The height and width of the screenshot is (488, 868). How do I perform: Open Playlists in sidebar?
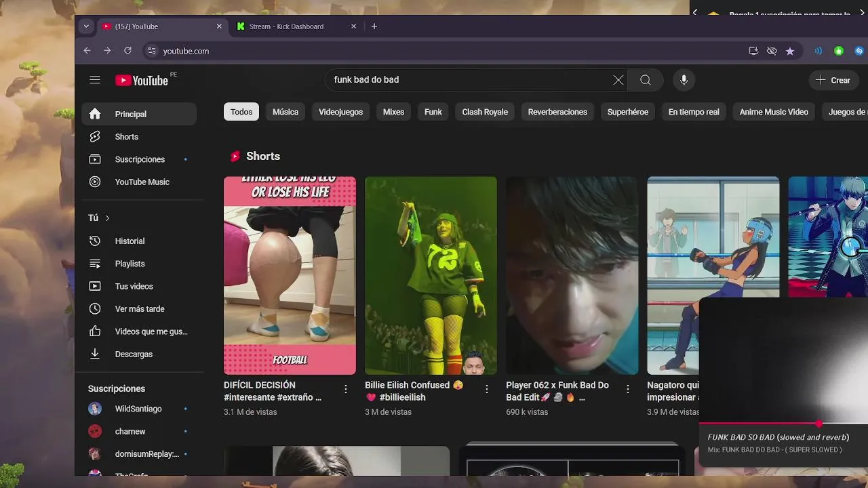tap(139, 264)
